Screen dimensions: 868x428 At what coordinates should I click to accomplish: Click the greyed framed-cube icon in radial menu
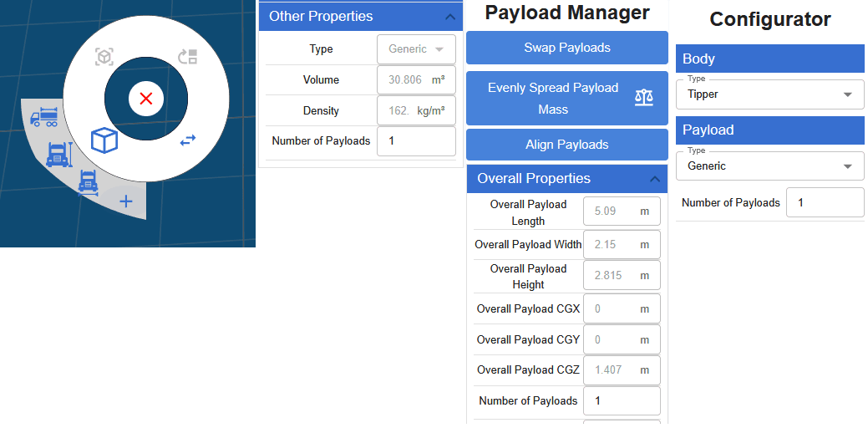coord(104,57)
